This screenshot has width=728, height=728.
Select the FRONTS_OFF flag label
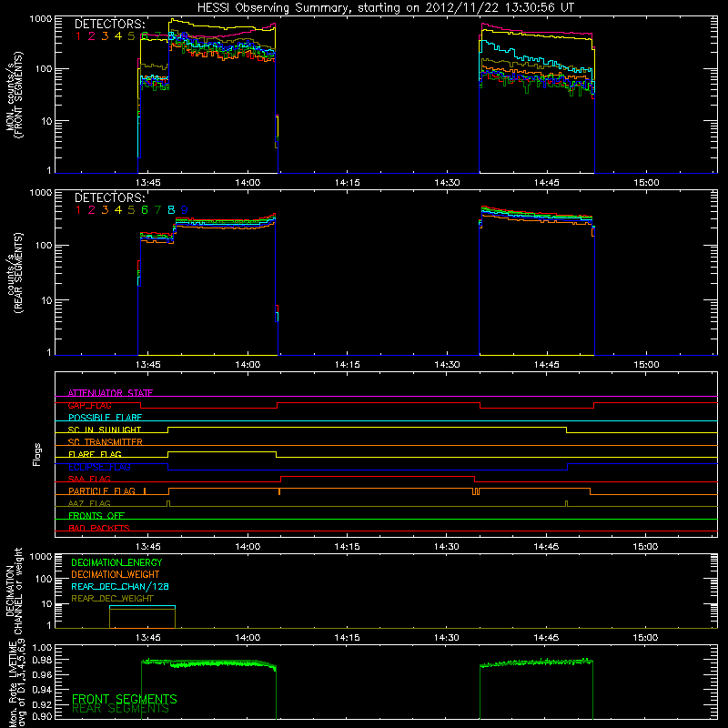(96, 516)
